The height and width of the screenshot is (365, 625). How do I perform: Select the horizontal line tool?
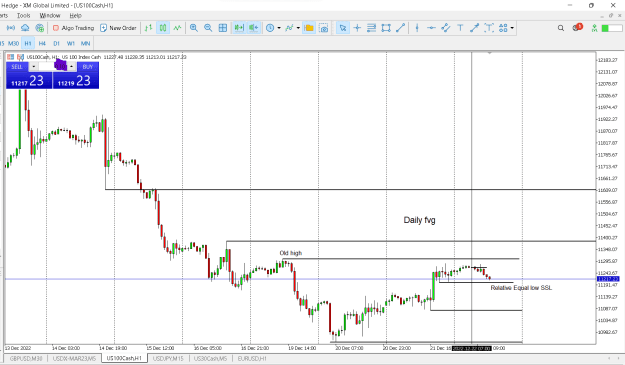tap(431, 28)
